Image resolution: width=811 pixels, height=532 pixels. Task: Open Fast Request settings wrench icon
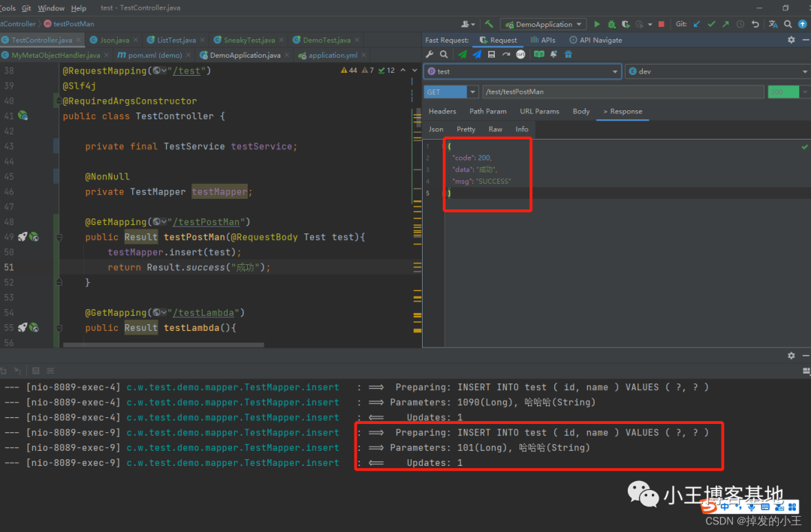[430, 55]
